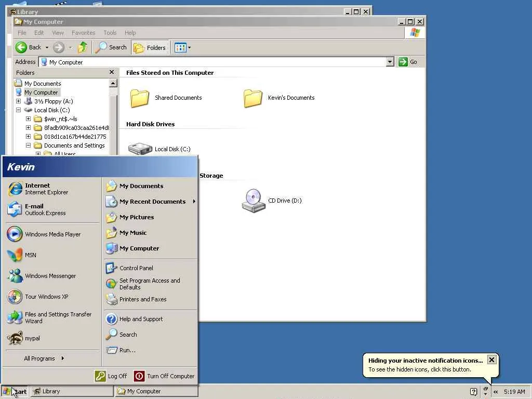Open the Tools menu
Viewport: 532px width, 399px height.
pyautogui.click(x=110, y=33)
